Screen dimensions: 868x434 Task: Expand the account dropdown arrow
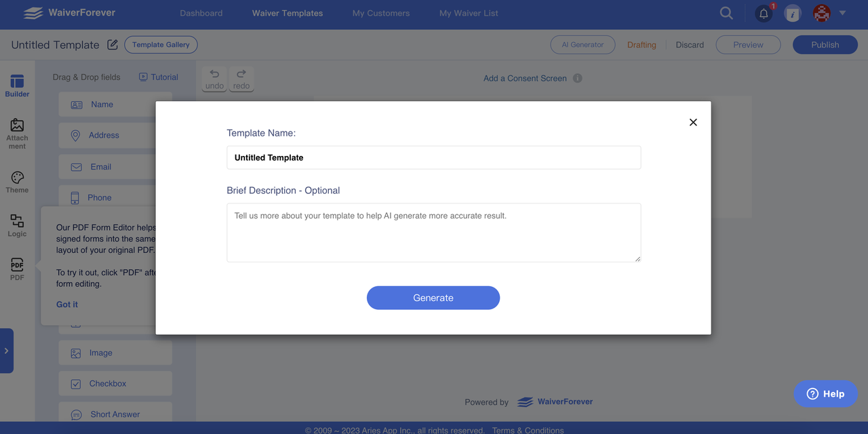[x=842, y=13]
